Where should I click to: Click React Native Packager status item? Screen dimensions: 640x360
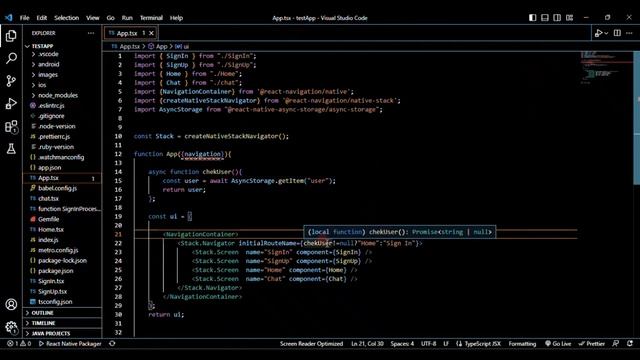[x=70, y=344]
